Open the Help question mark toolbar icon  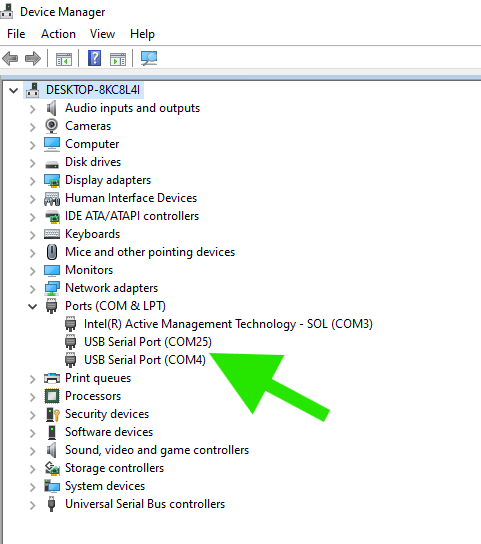(94, 58)
